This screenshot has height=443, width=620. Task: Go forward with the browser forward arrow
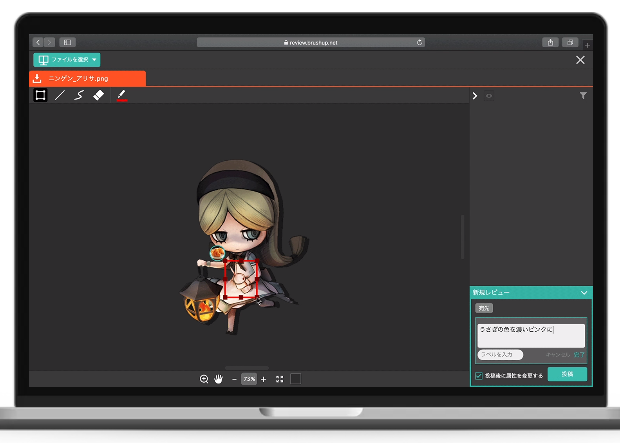click(49, 42)
